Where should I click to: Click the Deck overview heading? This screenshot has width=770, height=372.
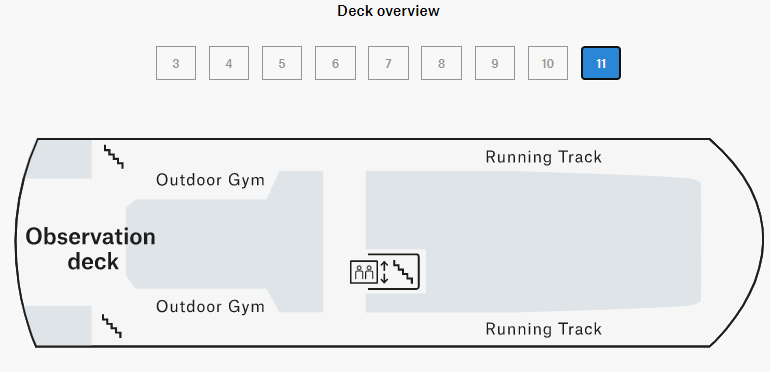[x=388, y=11]
